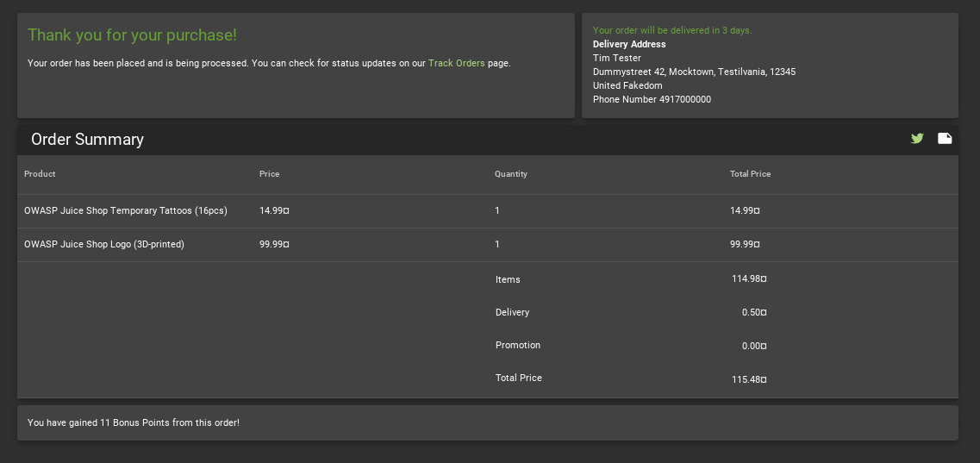This screenshot has height=463, width=980.
Task: Open the order confirmation PDF icon
Action: (x=945, y=139)
